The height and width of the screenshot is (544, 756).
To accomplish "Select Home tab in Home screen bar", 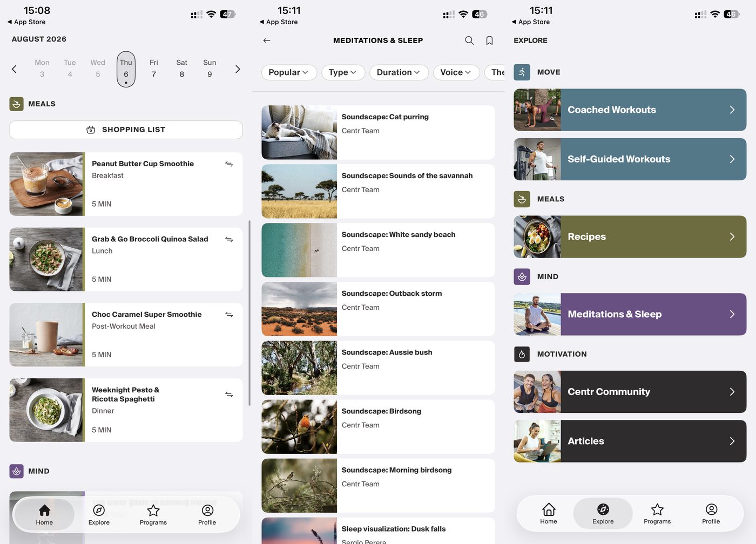I will click(x=44, y=515).
